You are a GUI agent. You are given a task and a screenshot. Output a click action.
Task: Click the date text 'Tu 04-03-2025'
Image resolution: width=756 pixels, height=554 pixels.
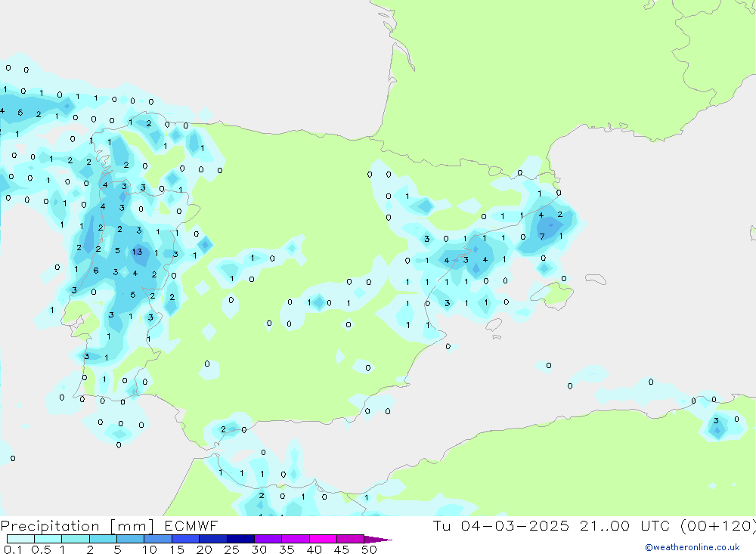tap(501, 525)
